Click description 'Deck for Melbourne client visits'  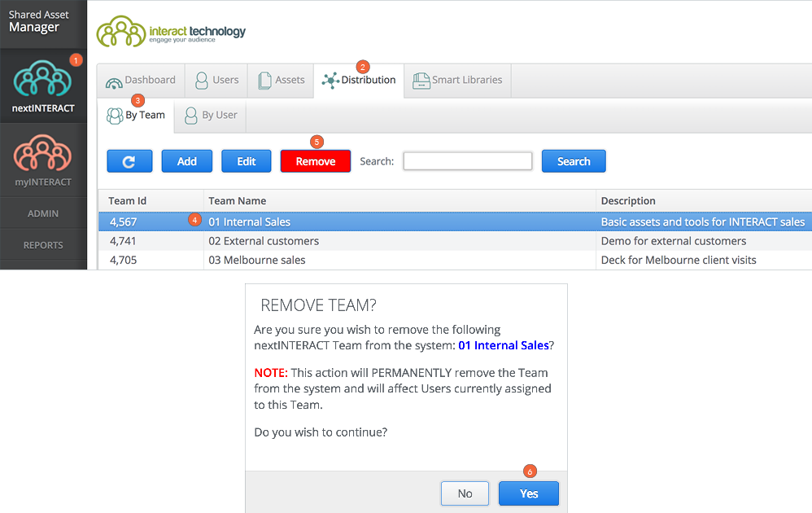[x=679, y=260]
